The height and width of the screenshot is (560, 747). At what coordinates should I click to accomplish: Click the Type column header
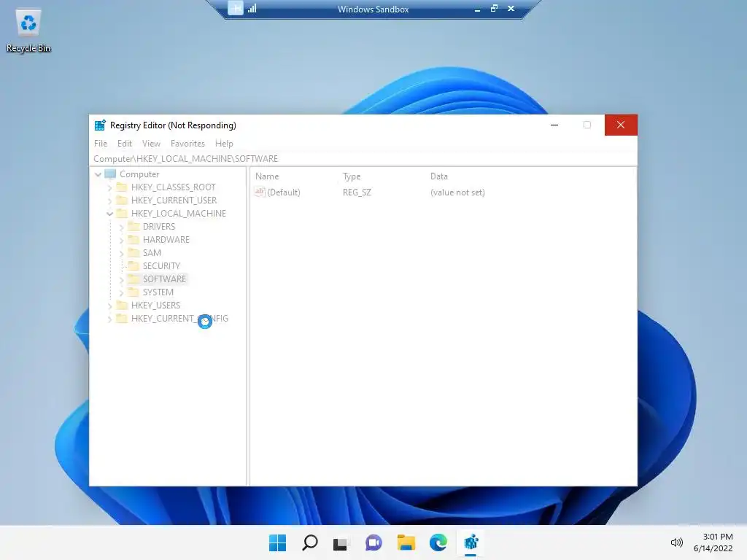pos(352,176)
